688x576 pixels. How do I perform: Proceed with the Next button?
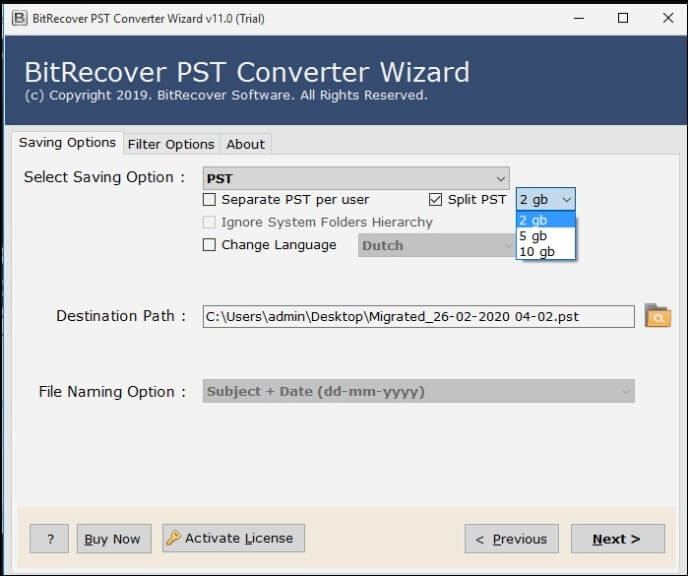618,538
